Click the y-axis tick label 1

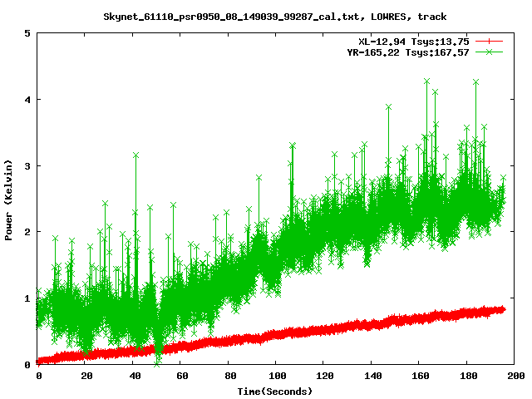pos(27,298)
